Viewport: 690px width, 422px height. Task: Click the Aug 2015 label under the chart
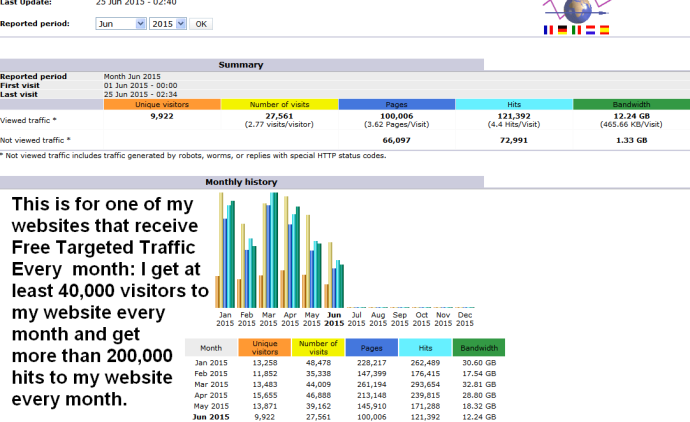[x=378, y=319]
